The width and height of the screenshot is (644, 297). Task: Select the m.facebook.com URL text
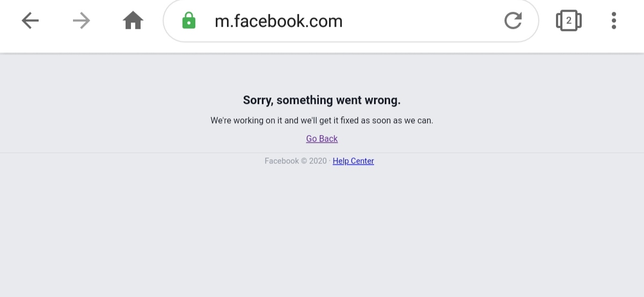279,21
